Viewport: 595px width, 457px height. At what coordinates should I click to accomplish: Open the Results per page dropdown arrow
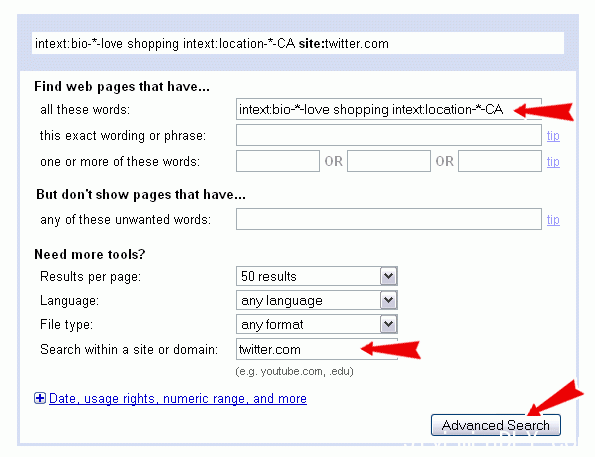coord(389,276)
